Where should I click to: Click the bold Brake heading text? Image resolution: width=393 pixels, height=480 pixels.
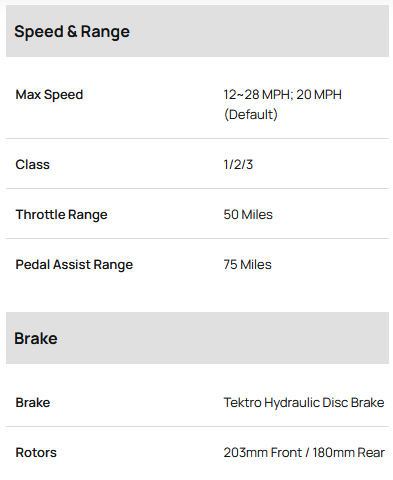(36, 339)
